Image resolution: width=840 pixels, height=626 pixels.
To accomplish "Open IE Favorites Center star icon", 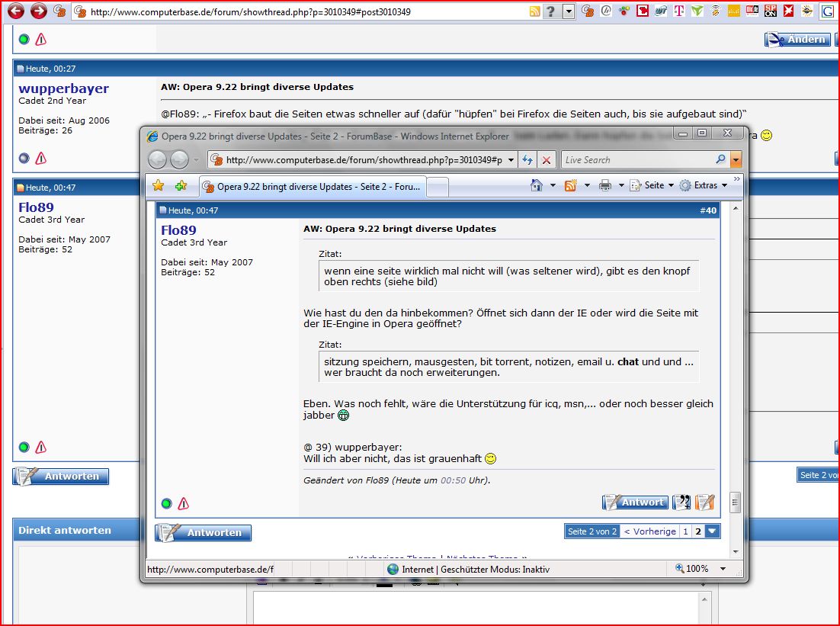I will coord(158,185).
